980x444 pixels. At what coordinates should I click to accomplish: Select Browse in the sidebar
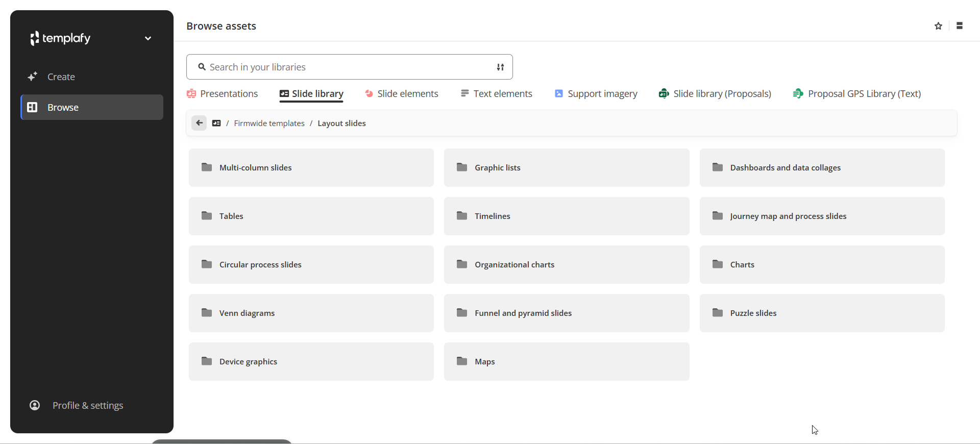tap(92, 107)
